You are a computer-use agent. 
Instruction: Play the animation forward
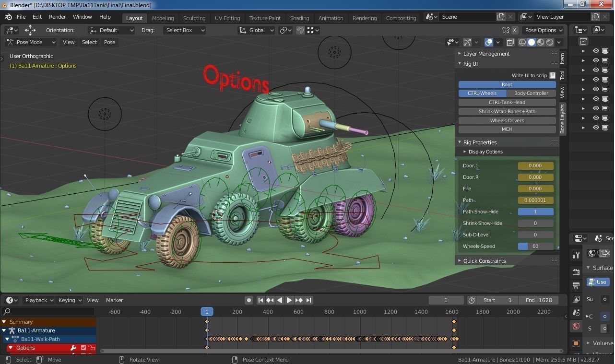289,300
